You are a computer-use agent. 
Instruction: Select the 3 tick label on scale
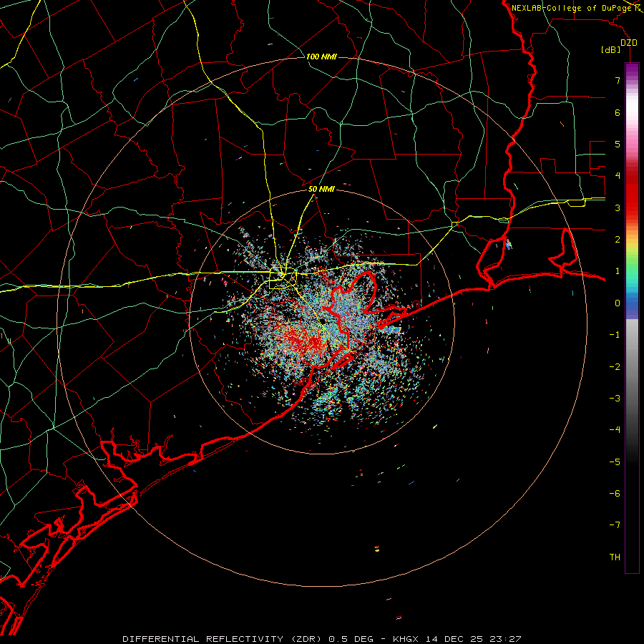pos(618,208)
